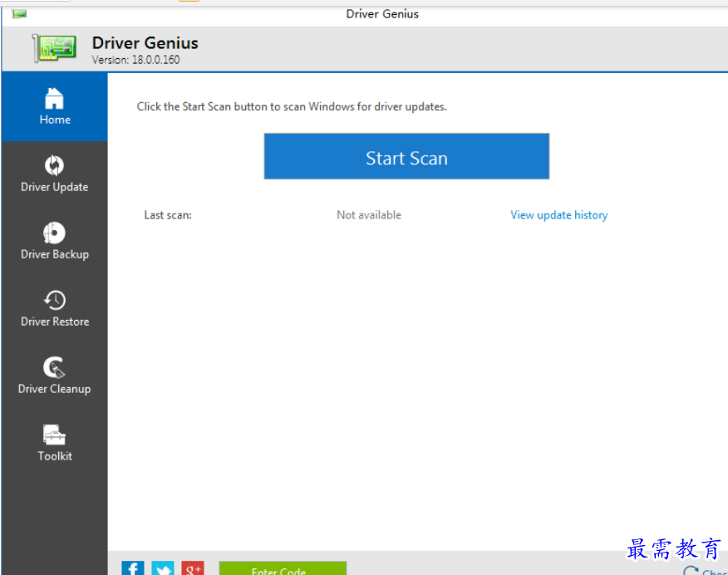Select the Driver Backup label in the sidebar

point(55,254)
